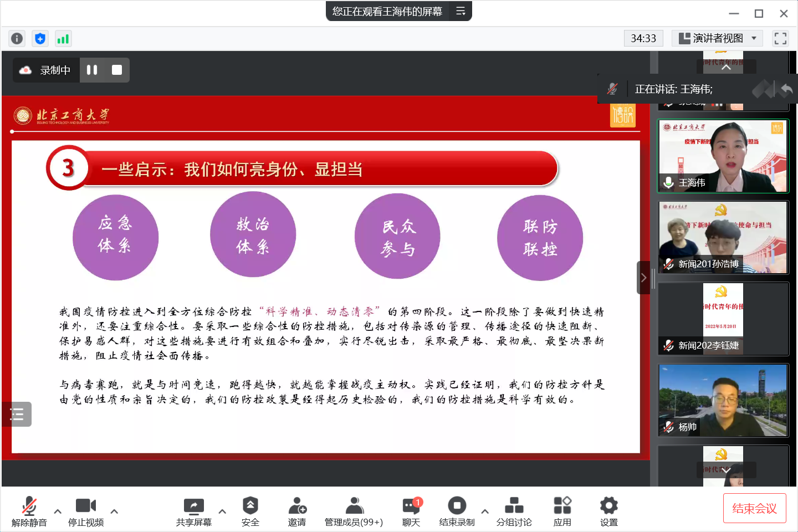Viewport: 798px width, 532px height.
Task: Check the green network signal icon
Action: [x=63, y=38]
